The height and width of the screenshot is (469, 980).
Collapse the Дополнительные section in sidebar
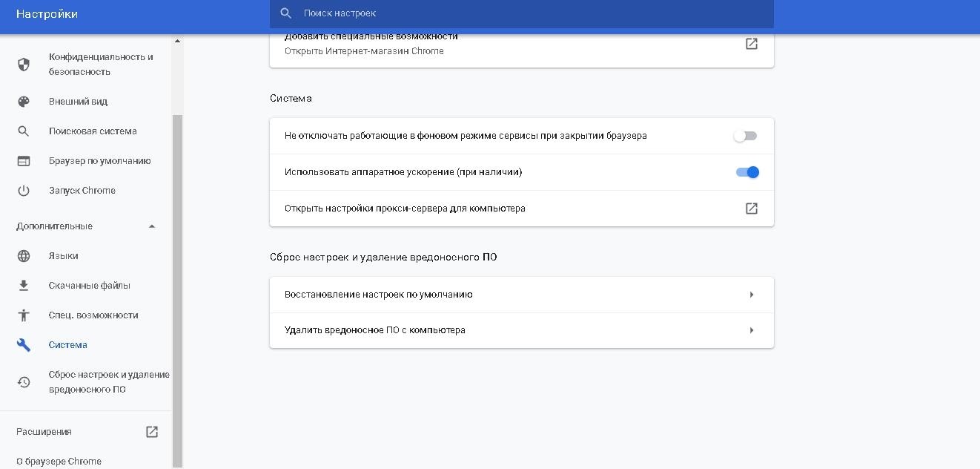pyautogui.click(x=152, y=226)
